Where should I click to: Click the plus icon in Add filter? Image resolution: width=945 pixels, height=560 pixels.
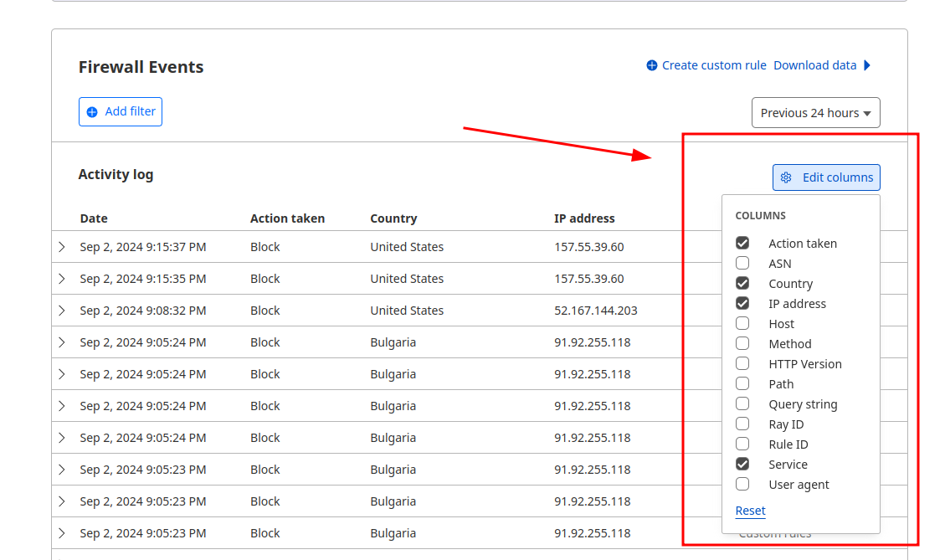click(92, 112)
